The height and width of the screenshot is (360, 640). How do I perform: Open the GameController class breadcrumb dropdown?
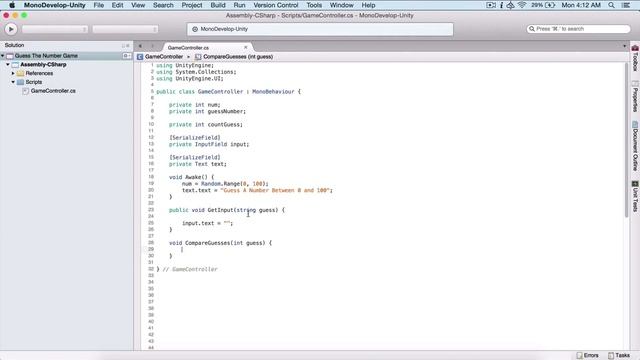[160, 57]
